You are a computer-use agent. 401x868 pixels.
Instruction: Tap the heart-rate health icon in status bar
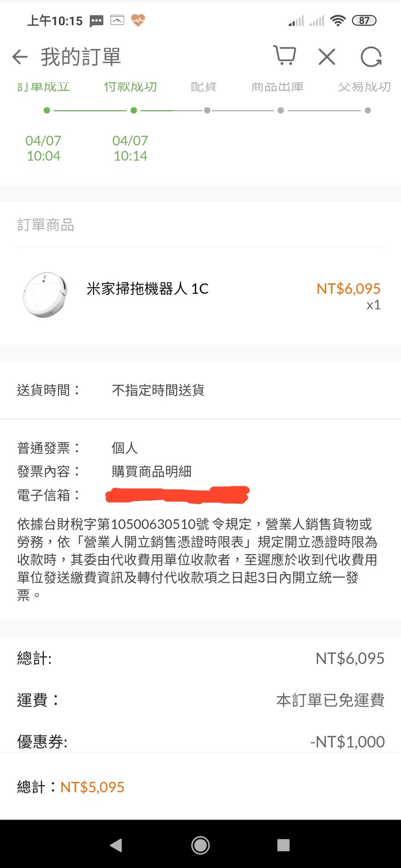coord(138,21)
